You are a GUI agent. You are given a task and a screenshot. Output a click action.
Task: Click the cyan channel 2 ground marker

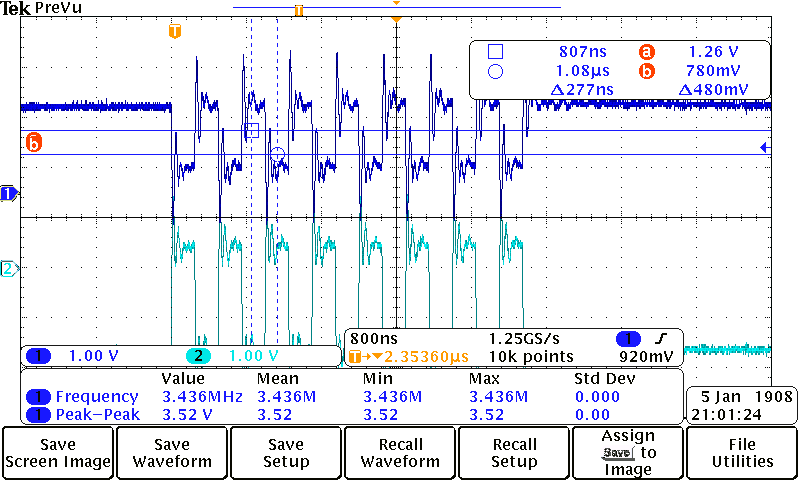[x=9, y=268]
